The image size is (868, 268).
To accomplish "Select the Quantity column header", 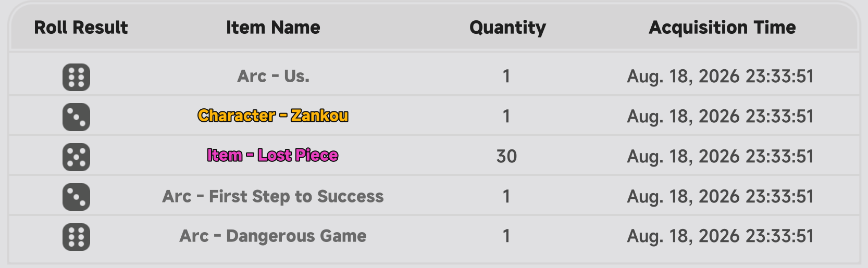I will pos(507,28).
